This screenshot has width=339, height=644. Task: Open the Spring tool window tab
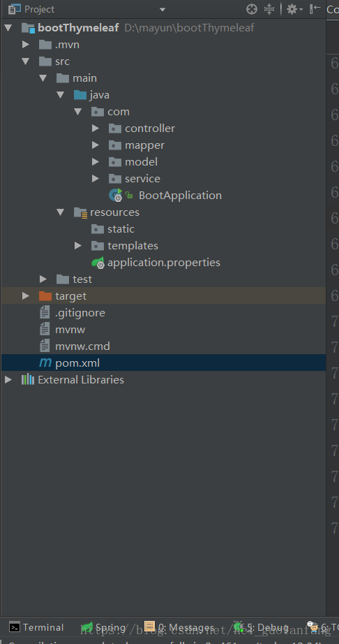(x=104, y=627)
